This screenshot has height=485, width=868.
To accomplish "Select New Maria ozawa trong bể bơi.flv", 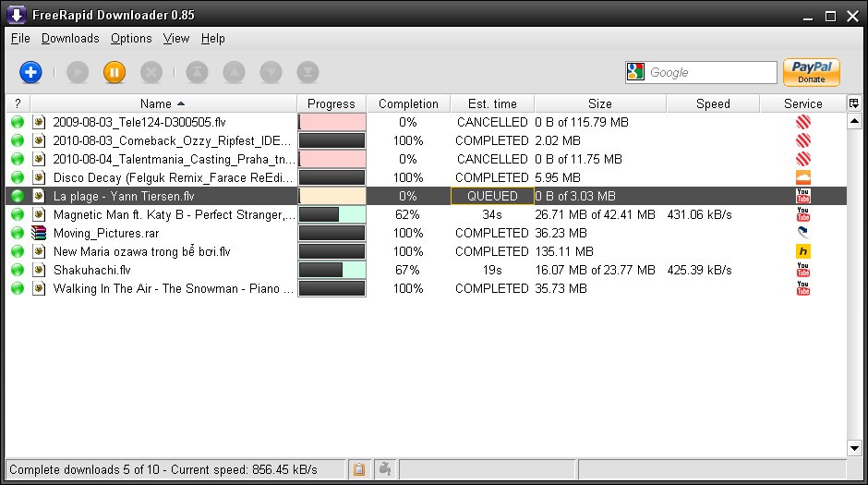I will (141, 251).
